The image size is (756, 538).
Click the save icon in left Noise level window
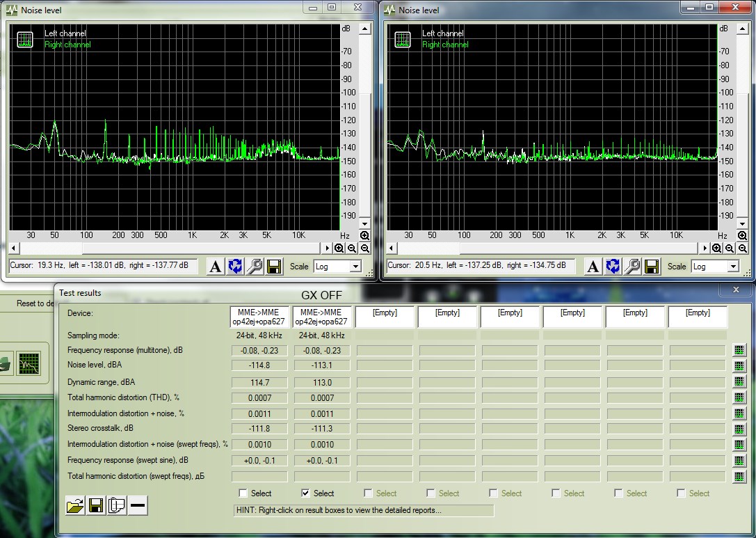click(274, 267)
